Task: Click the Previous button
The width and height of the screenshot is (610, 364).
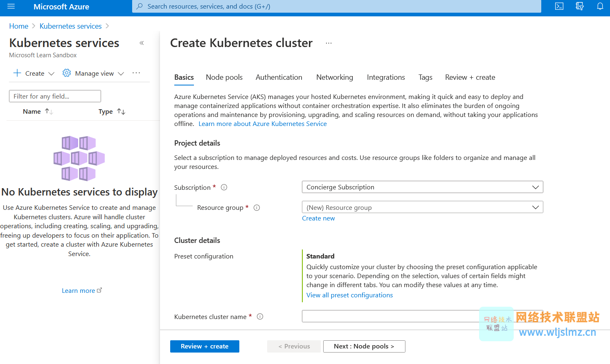Action: 294,346
